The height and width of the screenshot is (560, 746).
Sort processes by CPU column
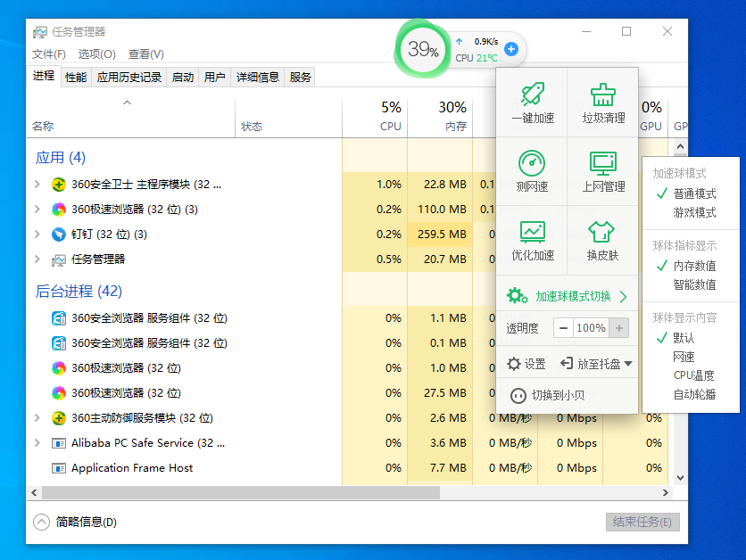click(x=375, y=117)
